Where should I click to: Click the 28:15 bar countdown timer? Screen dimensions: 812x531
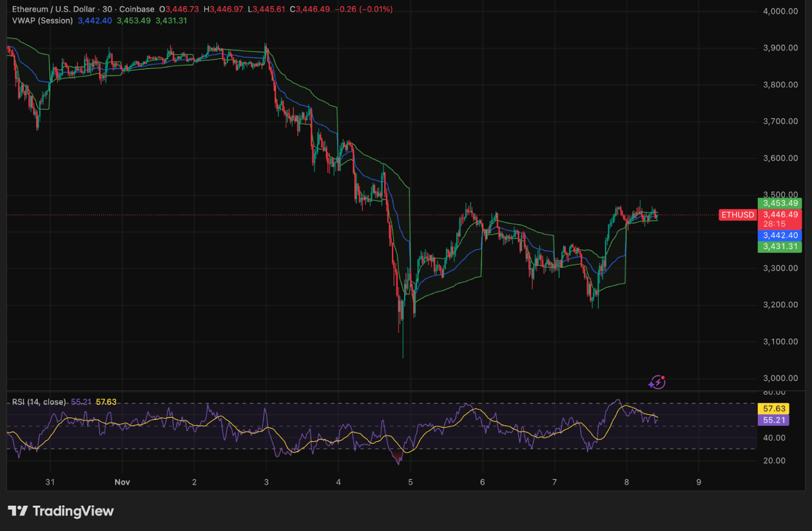point(774,224)
